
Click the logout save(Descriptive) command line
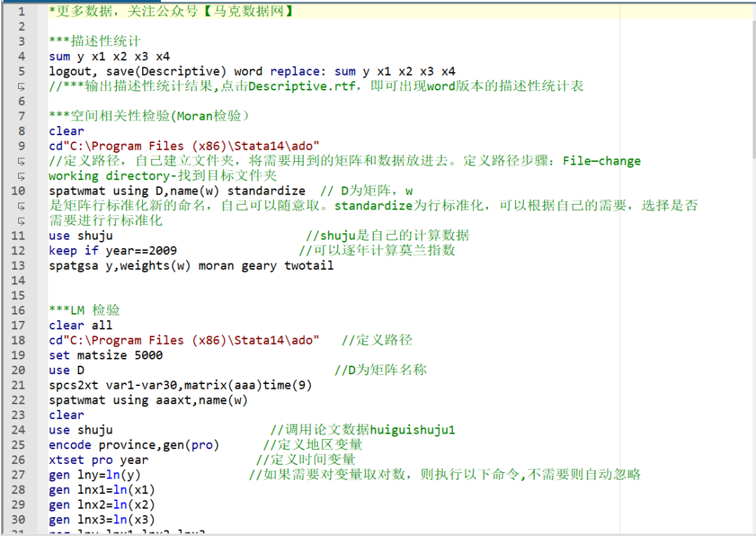(252, 71)
